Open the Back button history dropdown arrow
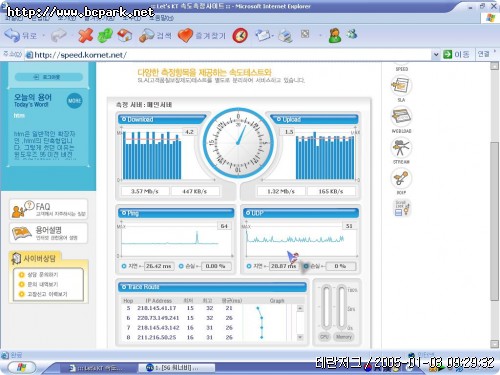500x375 pixels. [44, 35]
